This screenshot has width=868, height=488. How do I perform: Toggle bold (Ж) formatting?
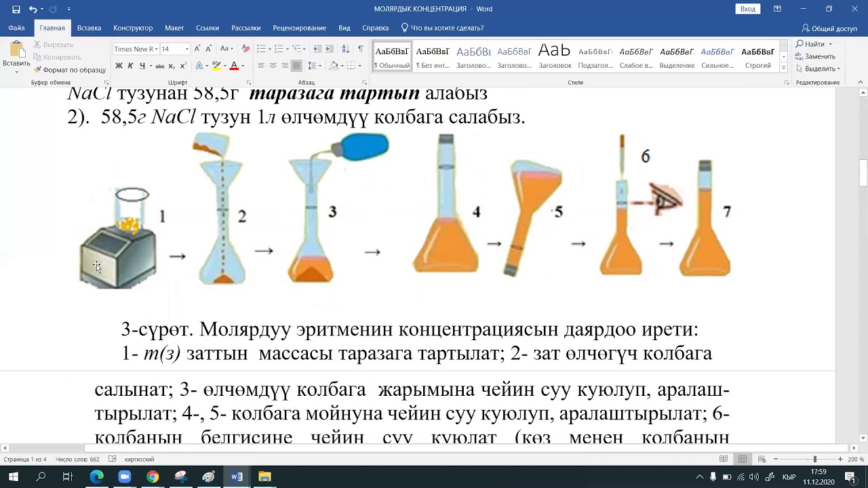pyautogui.click(x=119, y=66)
